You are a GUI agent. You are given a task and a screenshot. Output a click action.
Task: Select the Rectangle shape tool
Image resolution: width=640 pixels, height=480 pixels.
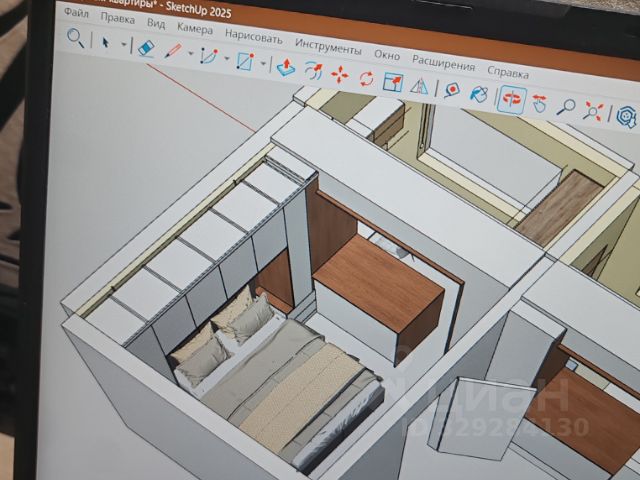pyautogui.click(x=245, y=61)
